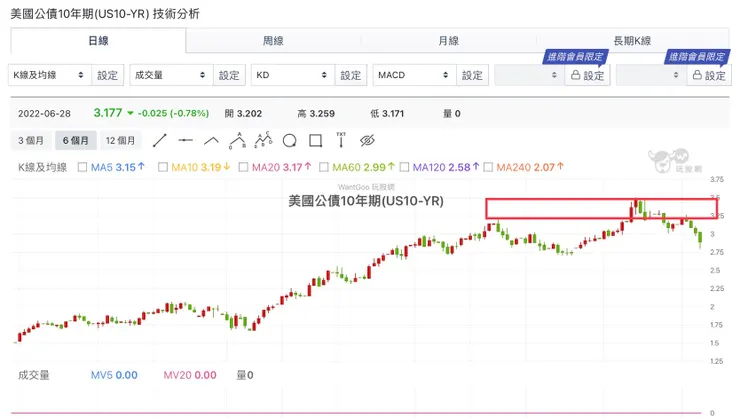Click the first locked 設定 button
This screenshot has height=418, width=740.
(588, 75)
